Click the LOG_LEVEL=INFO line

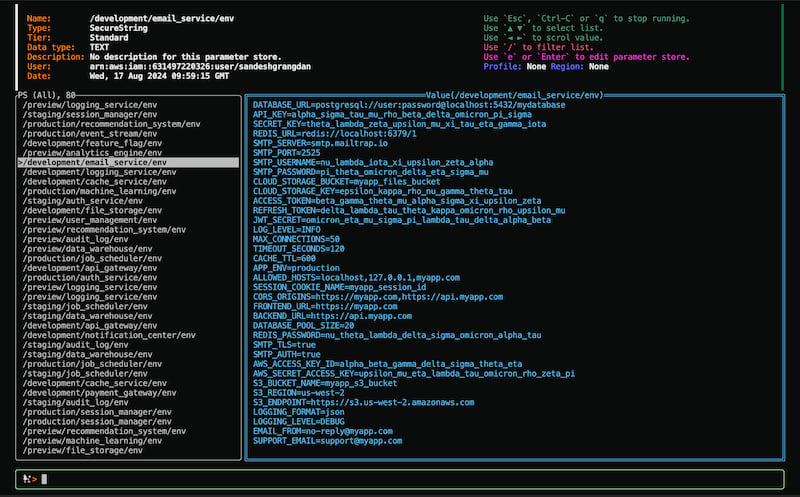[287, 230]
